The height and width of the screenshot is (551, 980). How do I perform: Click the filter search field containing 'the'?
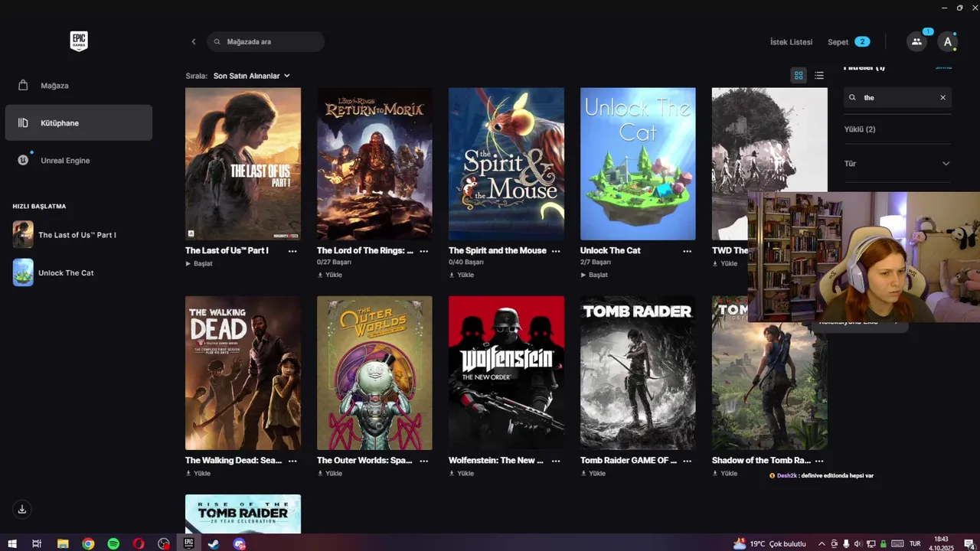pos(897,97)
